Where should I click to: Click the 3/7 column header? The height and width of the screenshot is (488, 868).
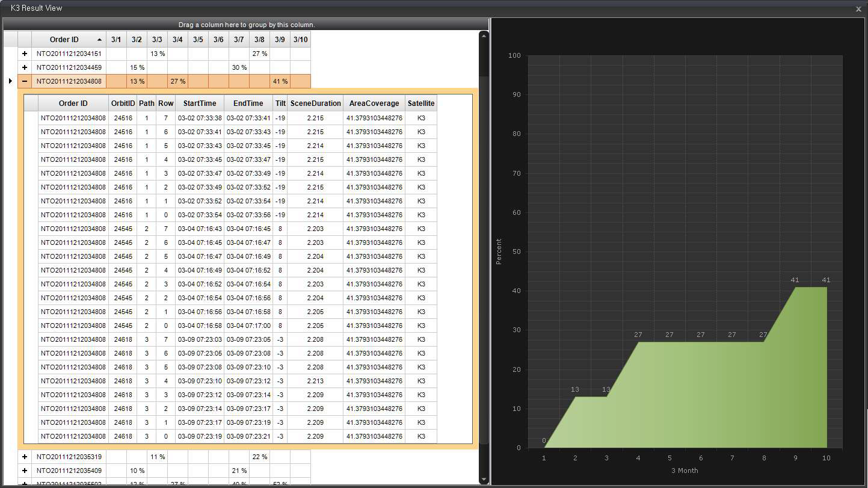(239, 40)
